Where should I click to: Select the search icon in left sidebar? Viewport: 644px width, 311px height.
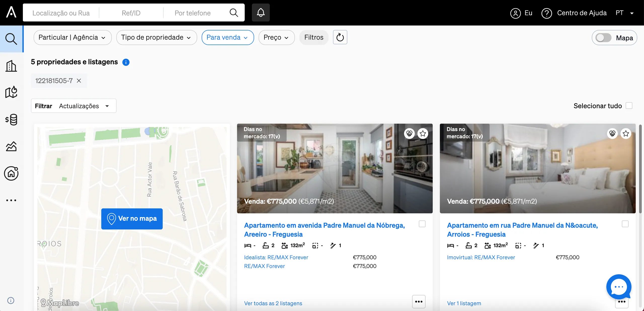[x=11, y=39]
